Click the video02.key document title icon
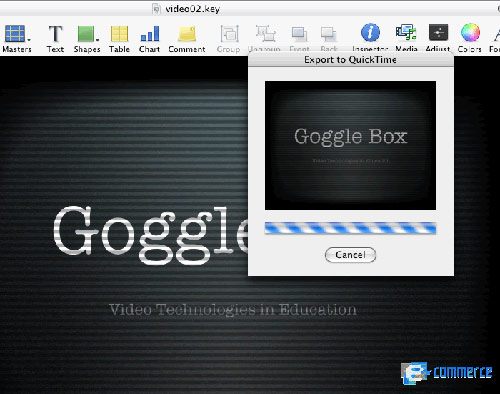The height and width of the screenshot is (394, 500). 156,9
